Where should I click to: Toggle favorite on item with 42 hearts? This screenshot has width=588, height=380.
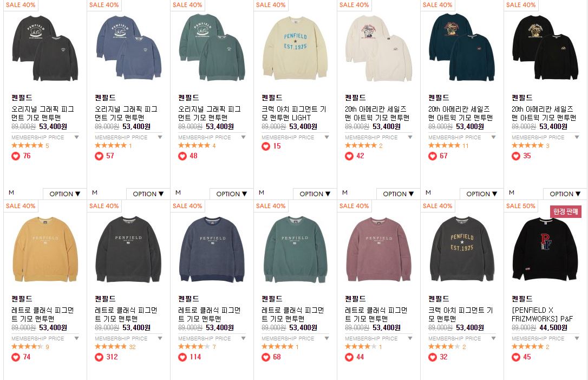tap(349, 156)
